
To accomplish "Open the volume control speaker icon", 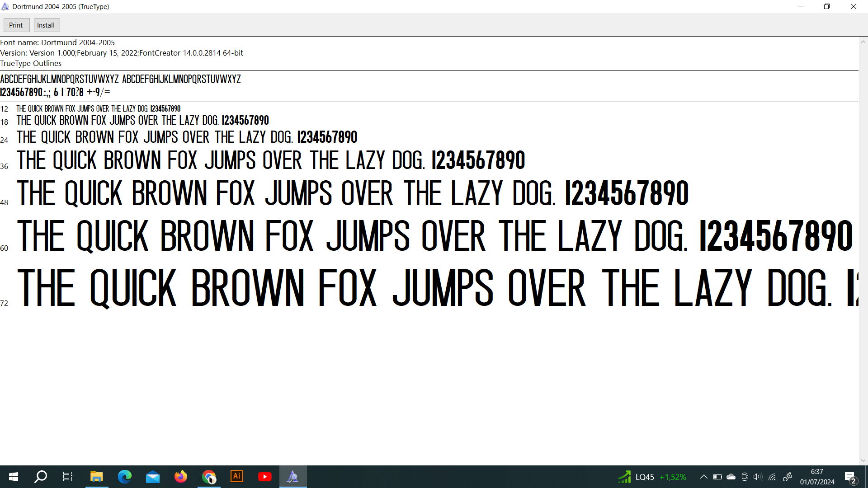I will (758, 477).
